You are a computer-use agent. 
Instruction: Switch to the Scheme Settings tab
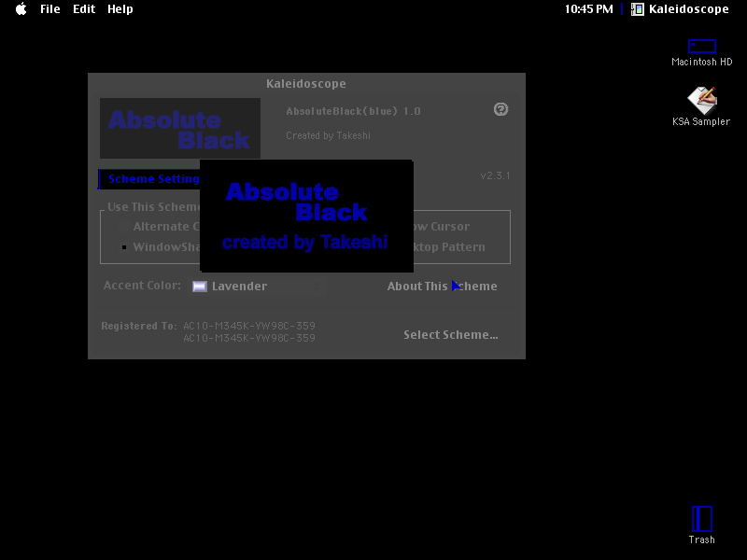tap(149, 179)
